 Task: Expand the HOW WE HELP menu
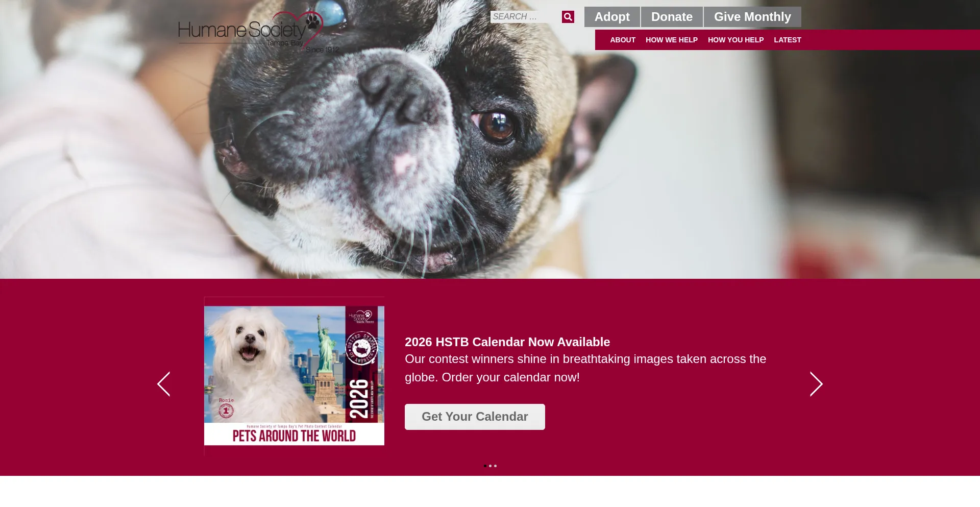(671, 40)
